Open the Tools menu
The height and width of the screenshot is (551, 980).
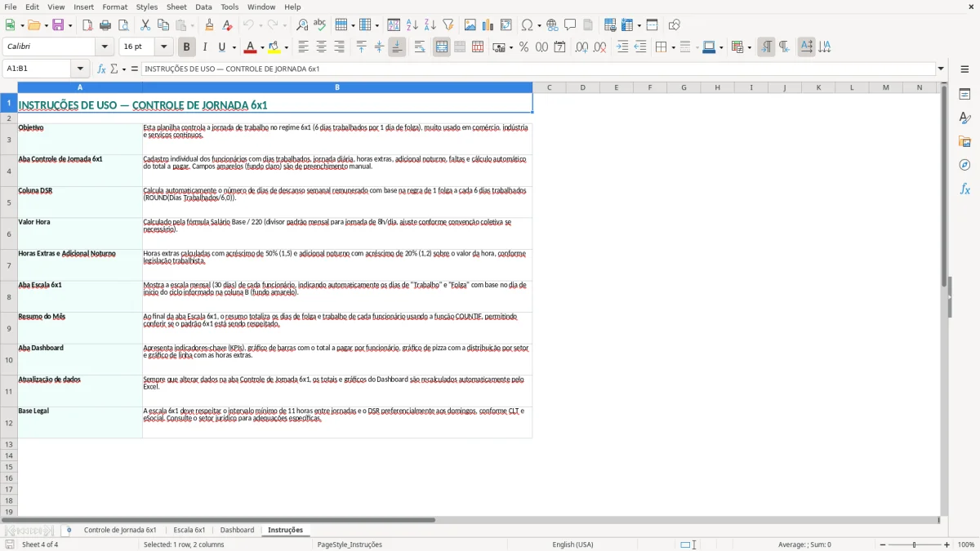point(229,7)
